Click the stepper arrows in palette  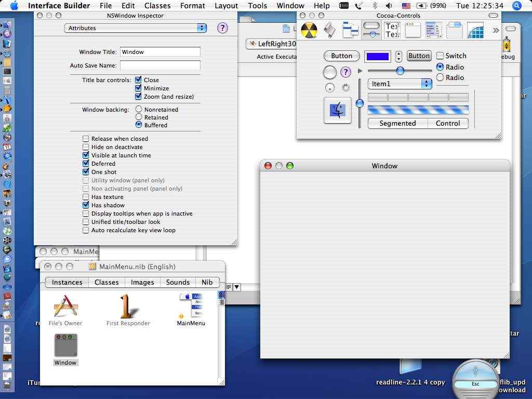tap(398, 56)
